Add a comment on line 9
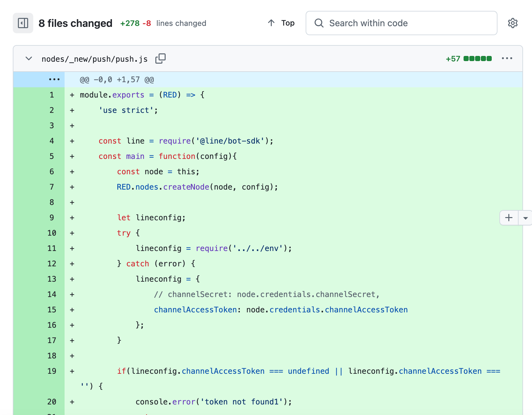532x415 pixels. (509, 218)
